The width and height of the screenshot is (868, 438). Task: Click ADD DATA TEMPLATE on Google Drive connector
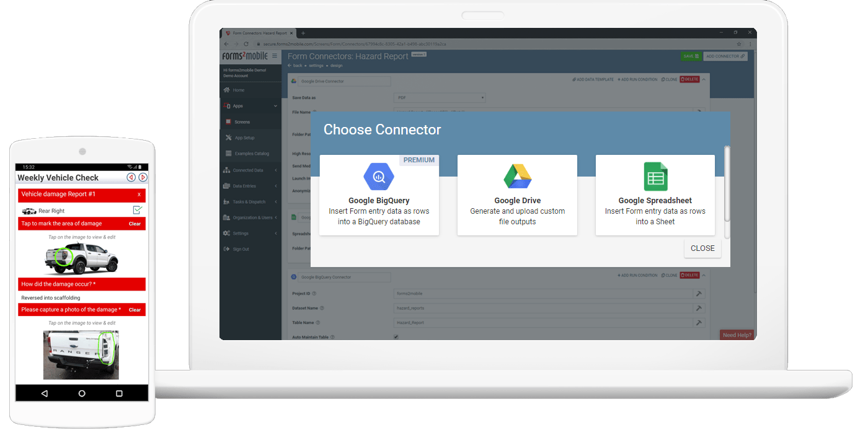point(593,79)
